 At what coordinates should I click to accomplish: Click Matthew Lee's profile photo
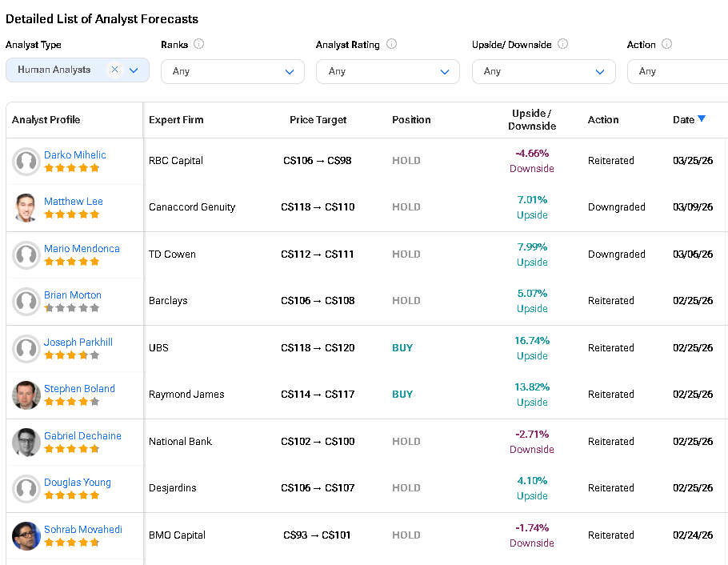(26, 207)
